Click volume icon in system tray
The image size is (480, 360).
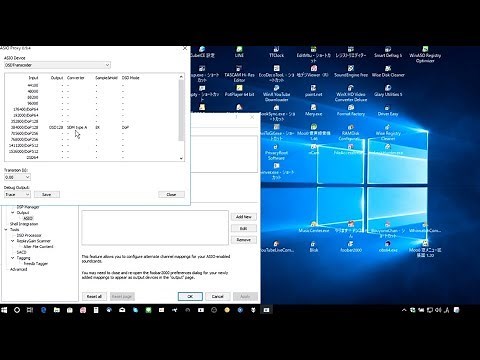(438, 310)
